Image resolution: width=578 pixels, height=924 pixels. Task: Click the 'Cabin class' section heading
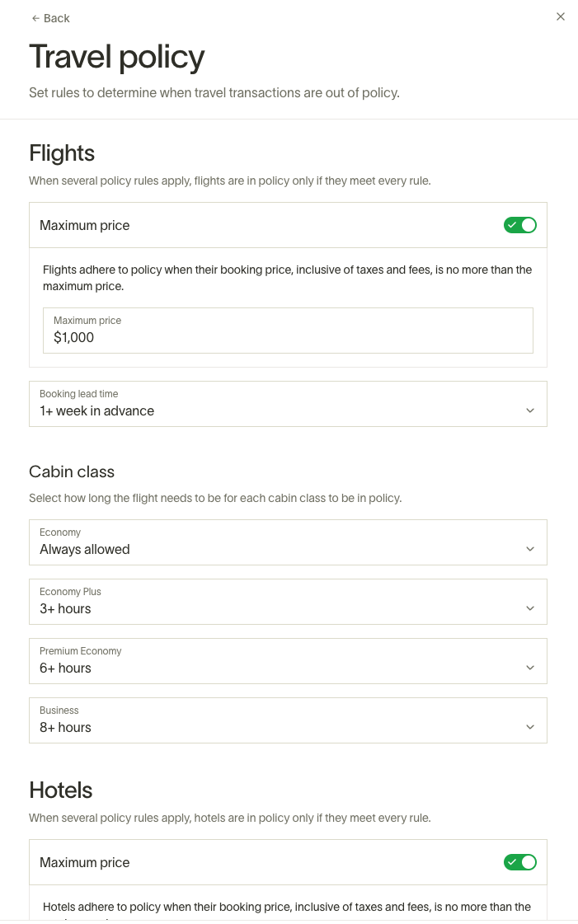pyautogui.click(x=72, y=471)
